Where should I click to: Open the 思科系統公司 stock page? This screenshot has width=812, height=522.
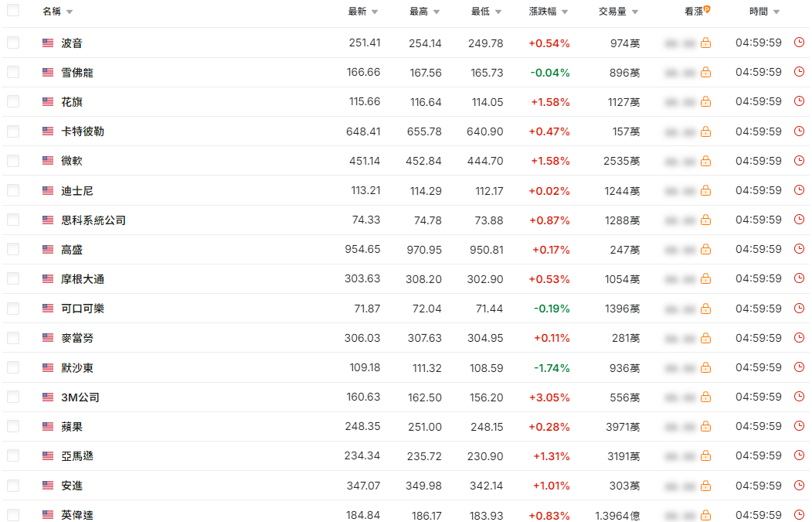click(x=93, y=220)
